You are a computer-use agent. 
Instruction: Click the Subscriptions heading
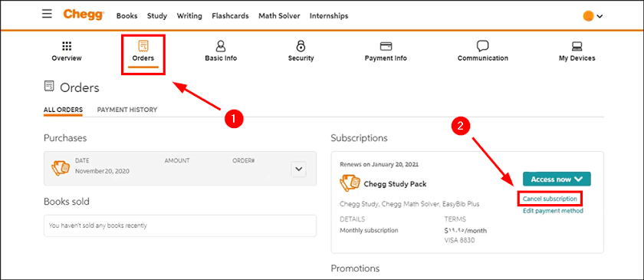pos(359,138)
